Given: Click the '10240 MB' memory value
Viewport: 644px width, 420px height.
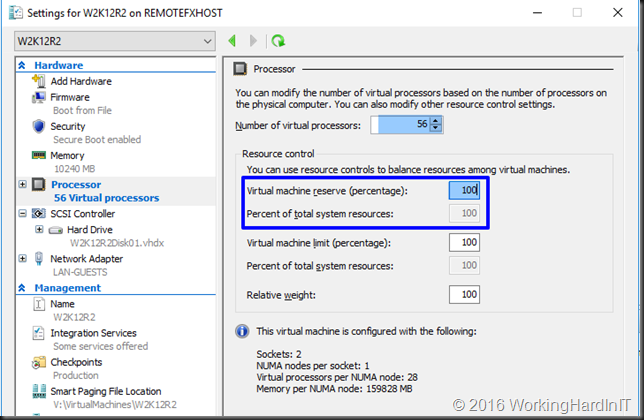Looking at the screenshot, I should click(74, 169).
